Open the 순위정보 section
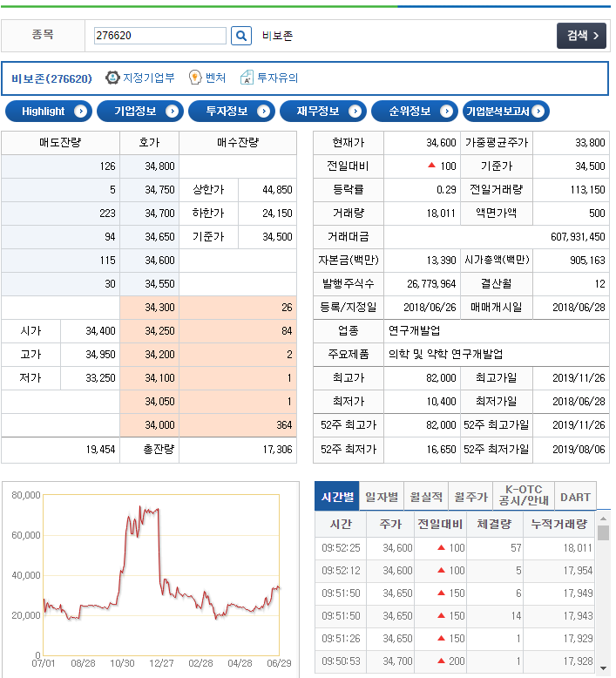The height and width of the screenshot is (678, 616). coord(415,112)
